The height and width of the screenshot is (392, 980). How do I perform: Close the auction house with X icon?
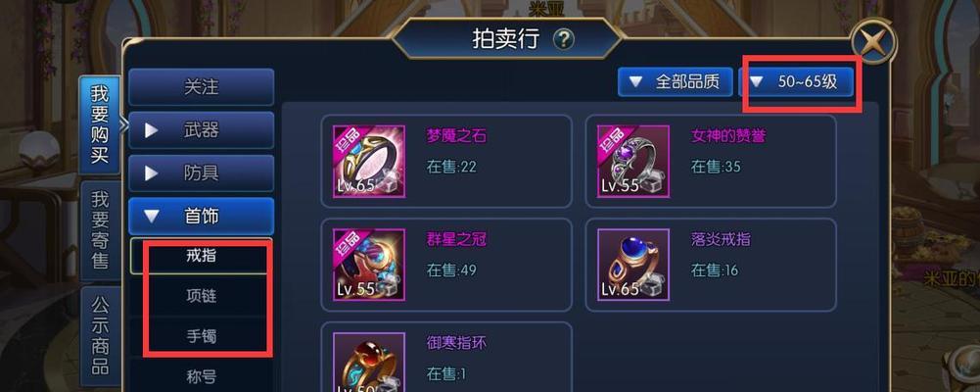(873, 42)
